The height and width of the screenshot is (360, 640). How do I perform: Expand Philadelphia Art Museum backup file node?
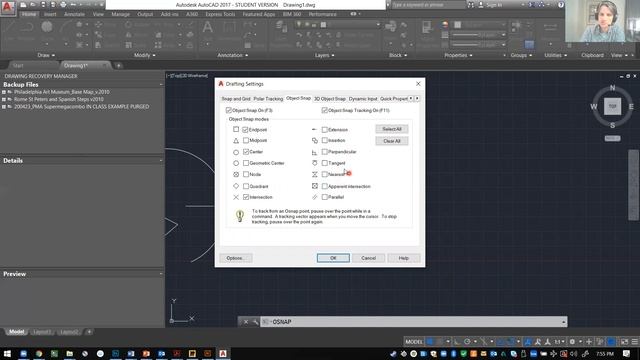(4, 92)
